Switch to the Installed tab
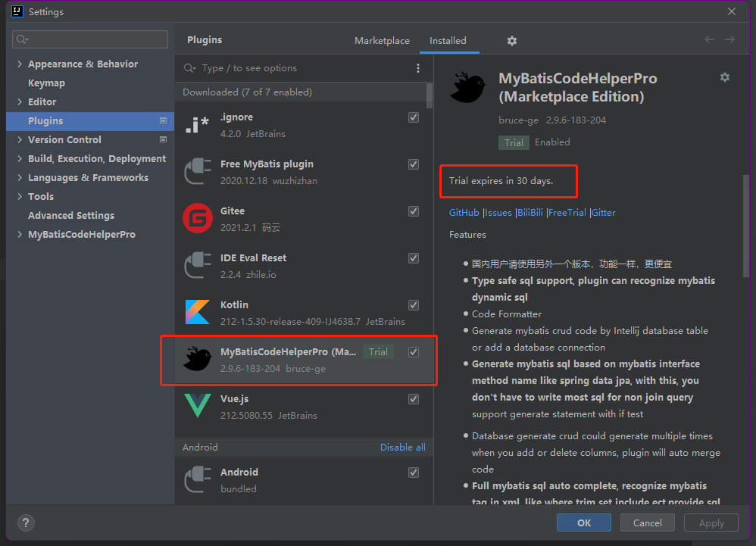 [x=448, y=40]
